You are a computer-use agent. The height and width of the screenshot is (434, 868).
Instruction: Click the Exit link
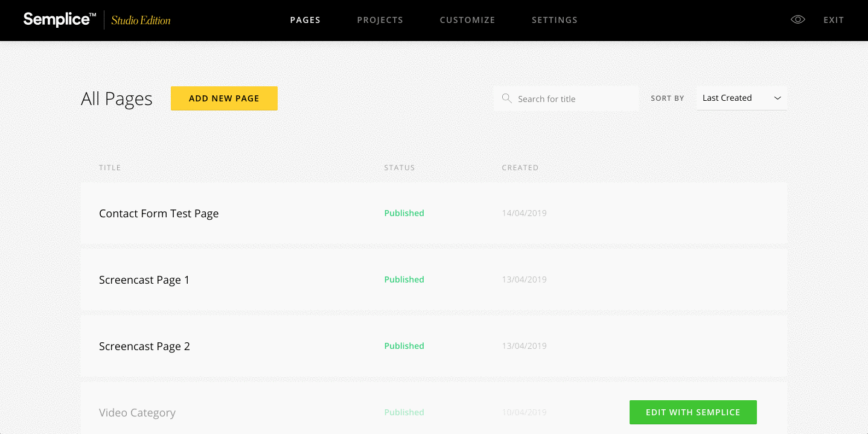[x=834, y=20]
